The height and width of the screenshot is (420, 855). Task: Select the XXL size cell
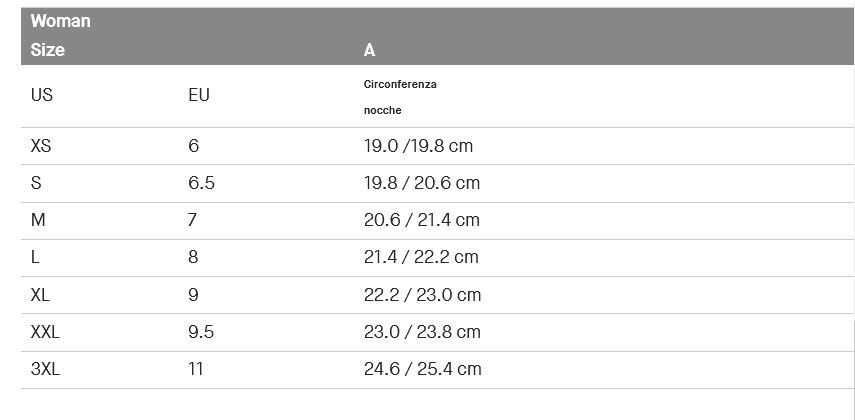click(x=45, y=332)
